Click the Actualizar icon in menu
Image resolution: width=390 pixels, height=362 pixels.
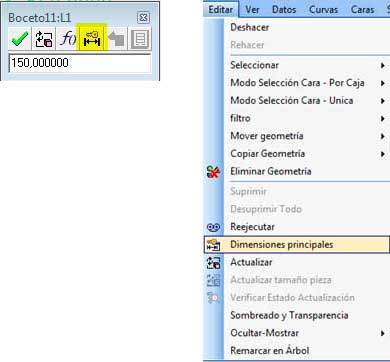tap(213, 263)
